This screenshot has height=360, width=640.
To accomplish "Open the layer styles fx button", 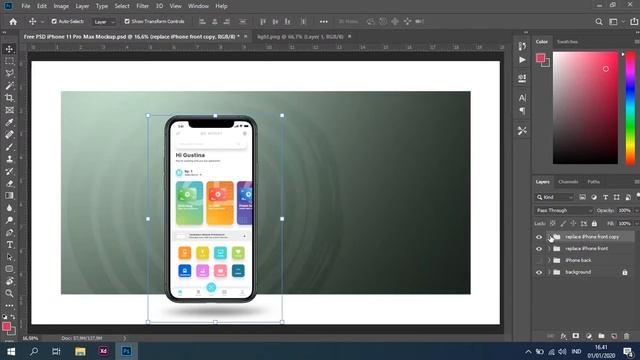I will [x=563, y=336].
